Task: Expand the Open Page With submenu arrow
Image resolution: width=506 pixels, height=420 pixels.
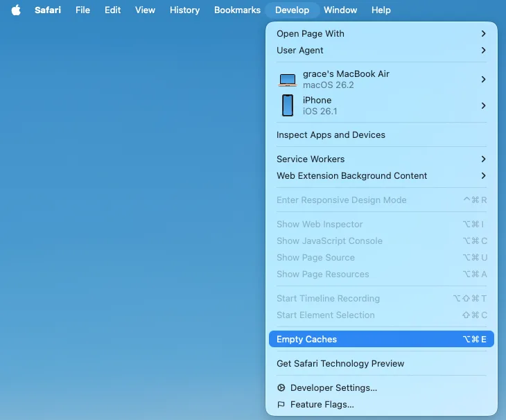Action: 483,33
